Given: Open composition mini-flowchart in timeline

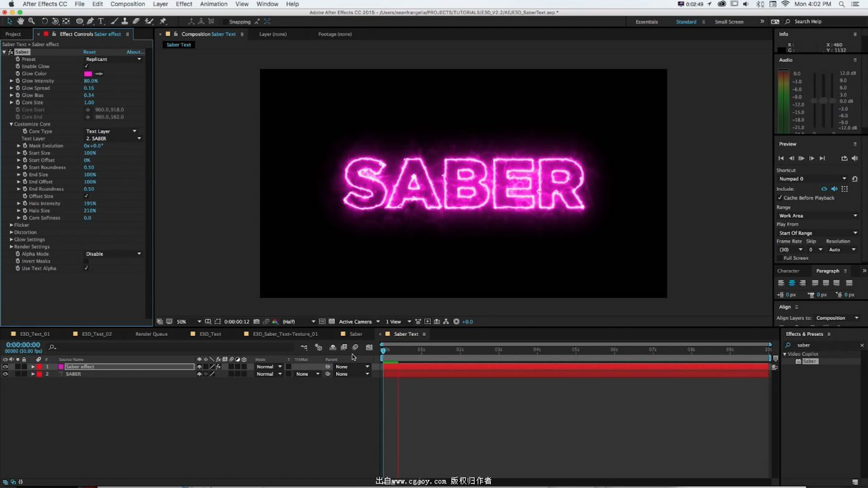Looking at the screenshot, I should [304, 347].
